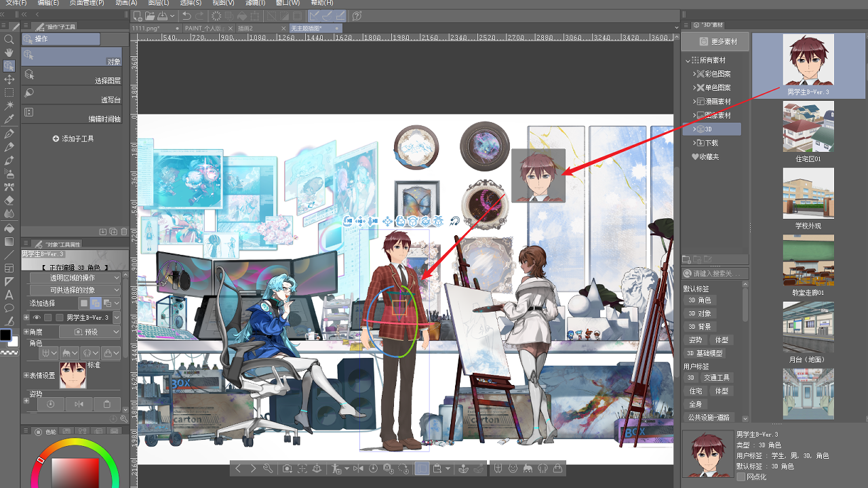The image size is (868, 488).
Task: Toggle the highlighted add-to-selection mode in 添加选择
Action: point(96,303)
